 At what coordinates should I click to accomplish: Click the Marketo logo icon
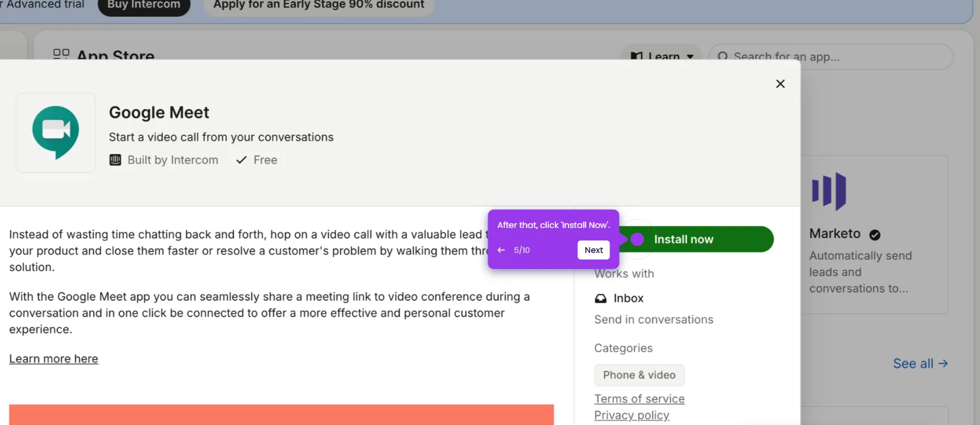829,192
